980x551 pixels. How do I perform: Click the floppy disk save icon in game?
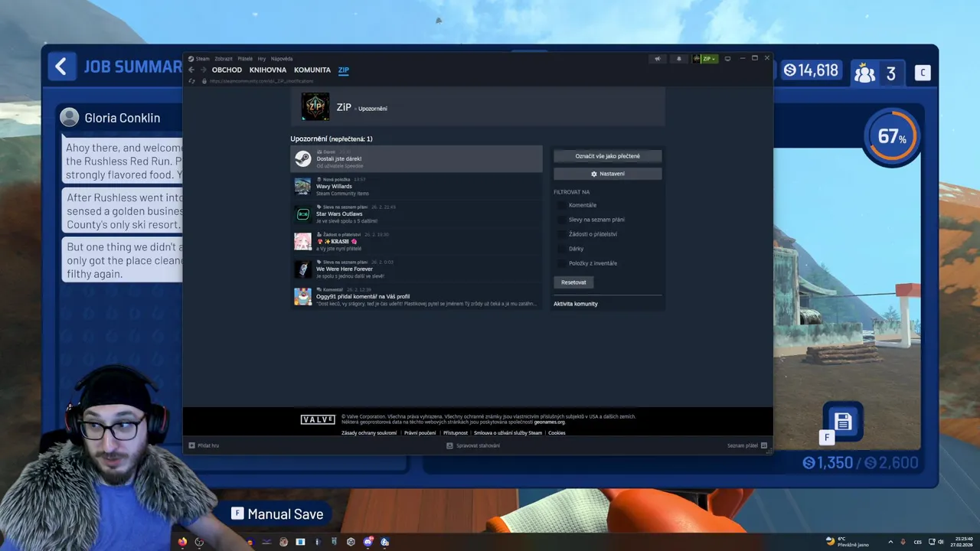[843, 422]
